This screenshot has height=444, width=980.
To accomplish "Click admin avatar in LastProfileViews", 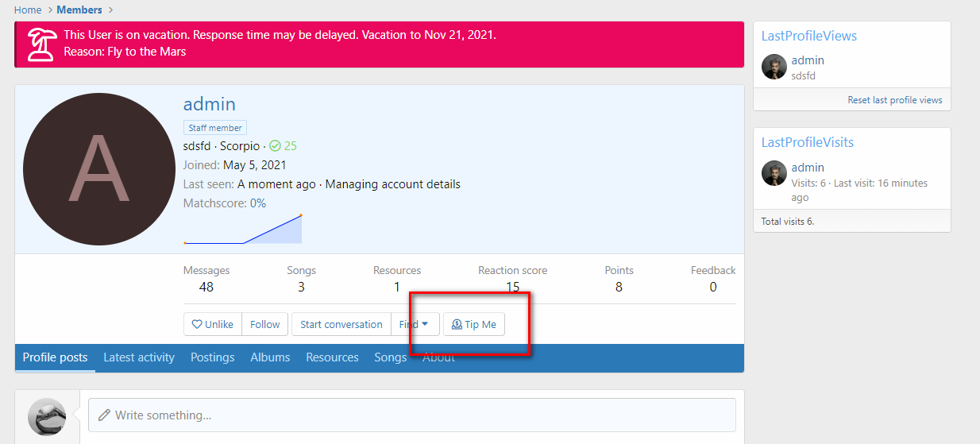I will [774, 68].
